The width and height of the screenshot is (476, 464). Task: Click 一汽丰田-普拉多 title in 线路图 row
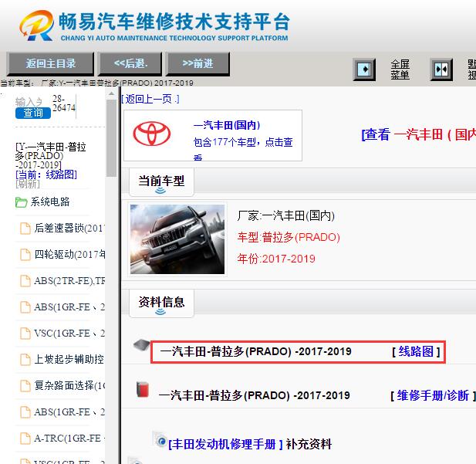(x=255, y=351)
